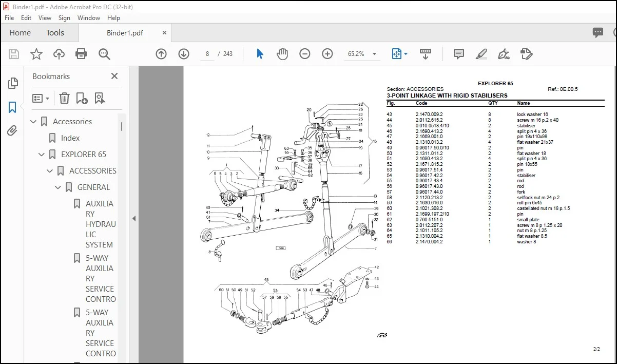Click the code '2.0112.615.2'
This screenshot has width=617, height=364.
(x=429, y=120)
